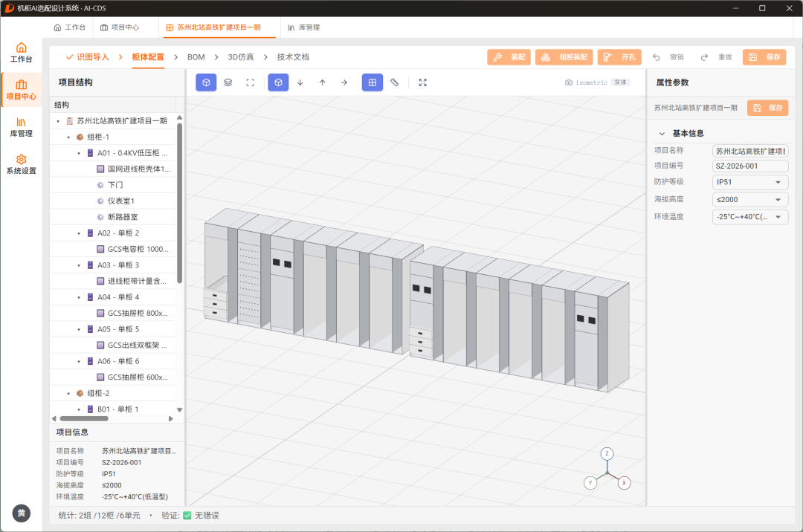This screenshot has width=803, height=532.
Task: Switch view using the down arrow icon
Action: (300, 82)
